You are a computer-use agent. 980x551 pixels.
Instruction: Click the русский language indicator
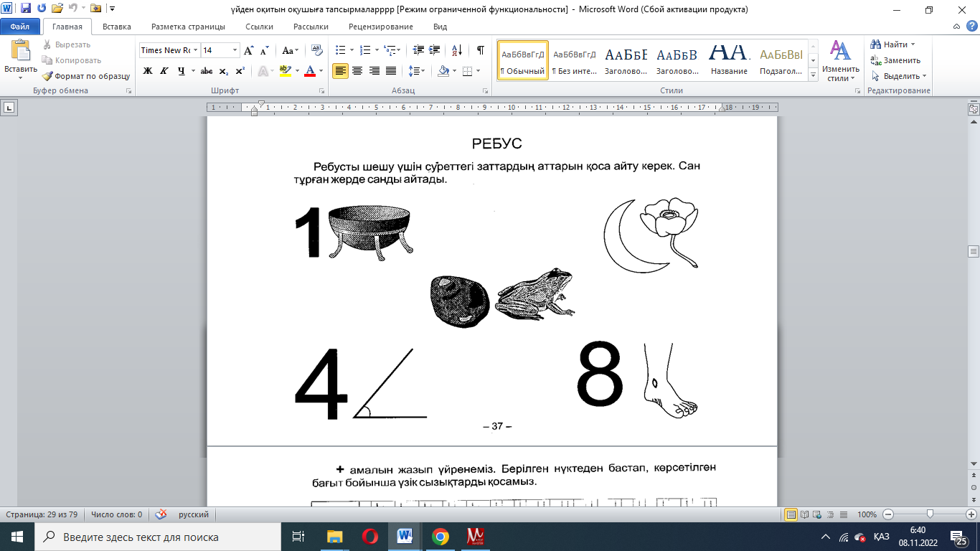(194, 514)
